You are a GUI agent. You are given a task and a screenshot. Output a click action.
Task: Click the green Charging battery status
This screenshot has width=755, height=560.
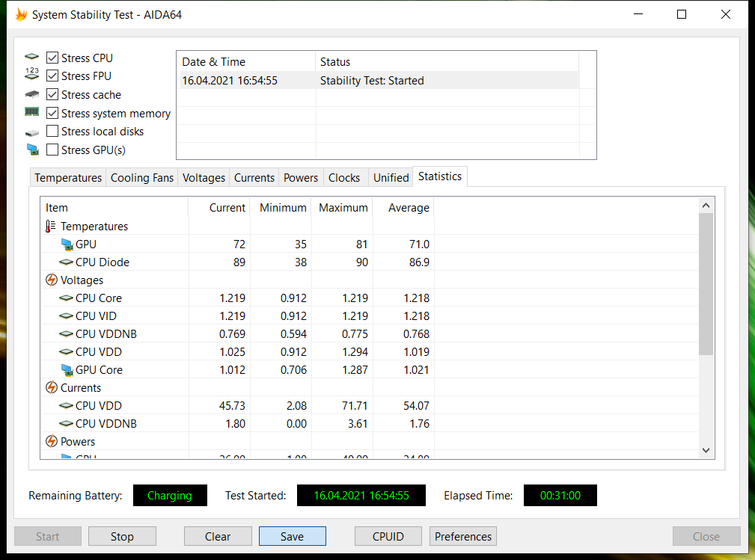[170, 496]
